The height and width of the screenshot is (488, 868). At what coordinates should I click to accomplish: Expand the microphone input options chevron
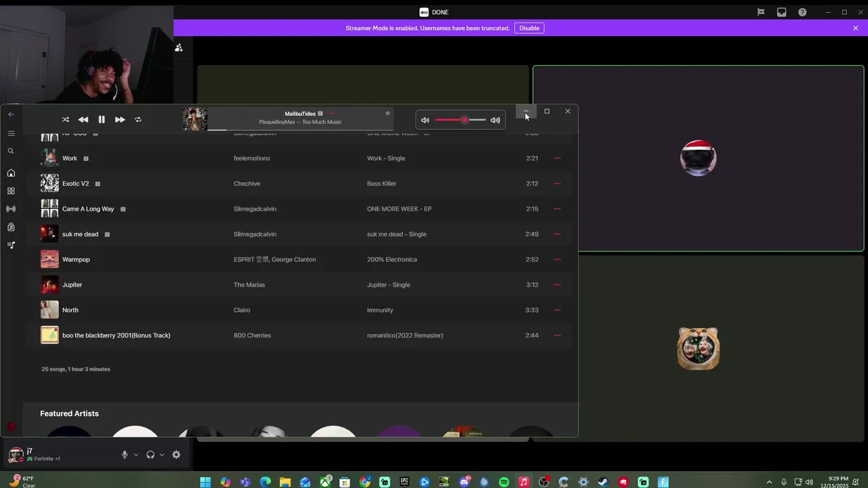click(136, 455)
